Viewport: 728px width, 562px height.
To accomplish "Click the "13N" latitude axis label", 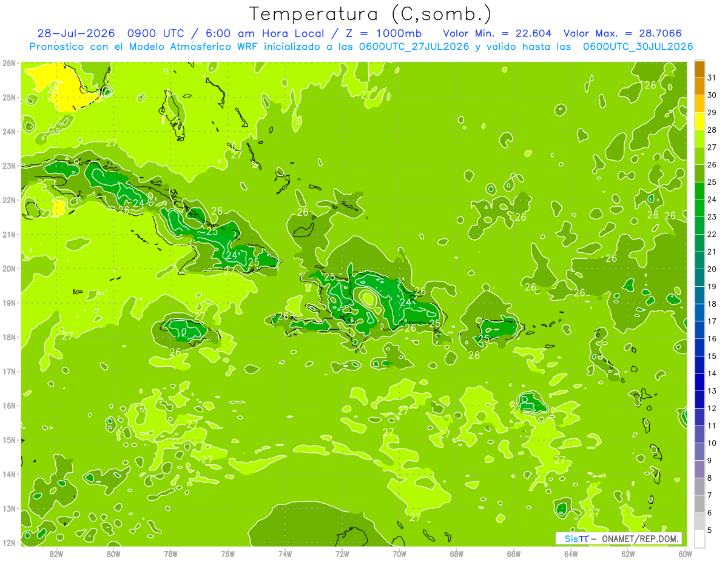I will click(x=9, y=509).
